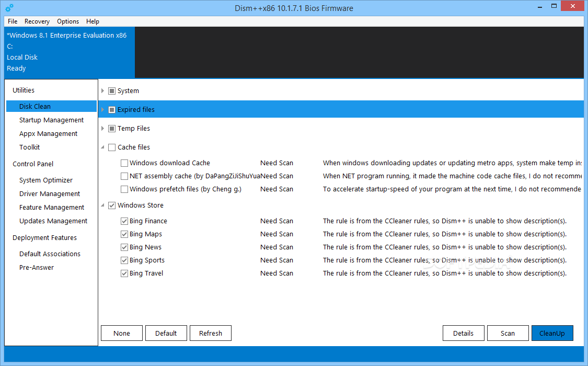Select the Windows 8.1 Enterprise Evaluation image tile
This screenshot has height=366, width=588.
tap(70, 52)
